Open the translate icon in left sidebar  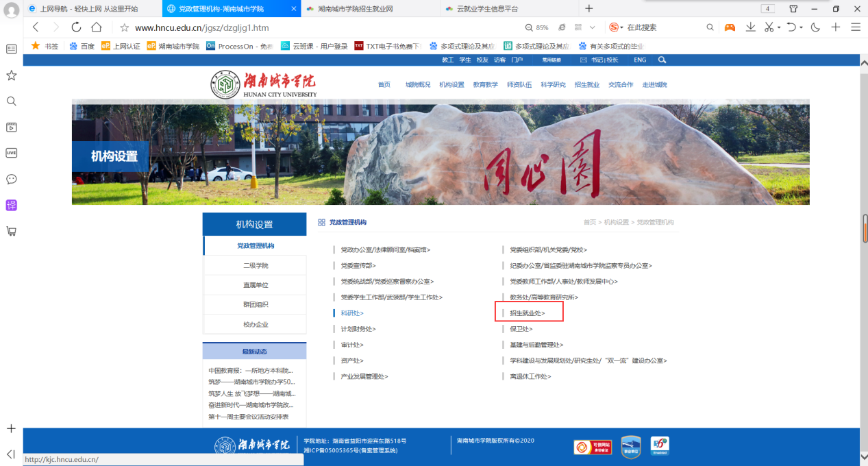[x=11, y=205]
